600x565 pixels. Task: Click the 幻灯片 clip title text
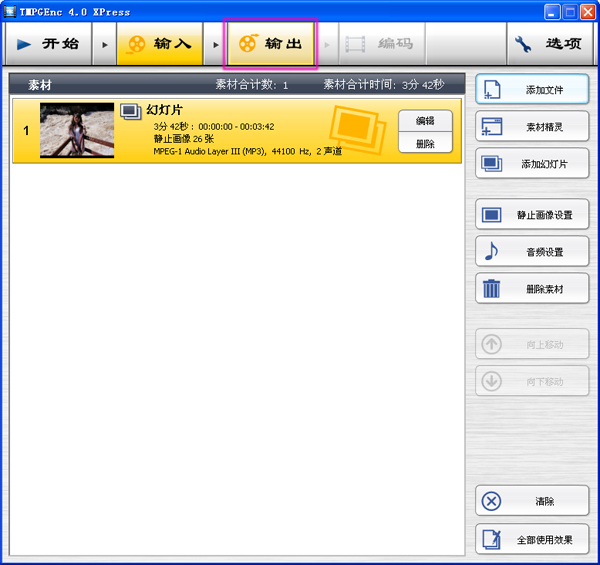tap(165, 110)
